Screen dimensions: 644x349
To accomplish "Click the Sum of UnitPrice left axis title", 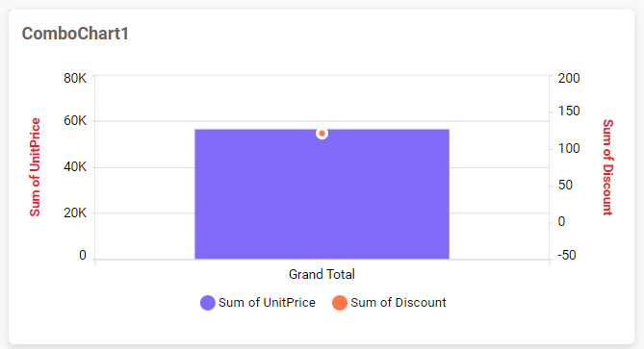I will coord(35,167).
